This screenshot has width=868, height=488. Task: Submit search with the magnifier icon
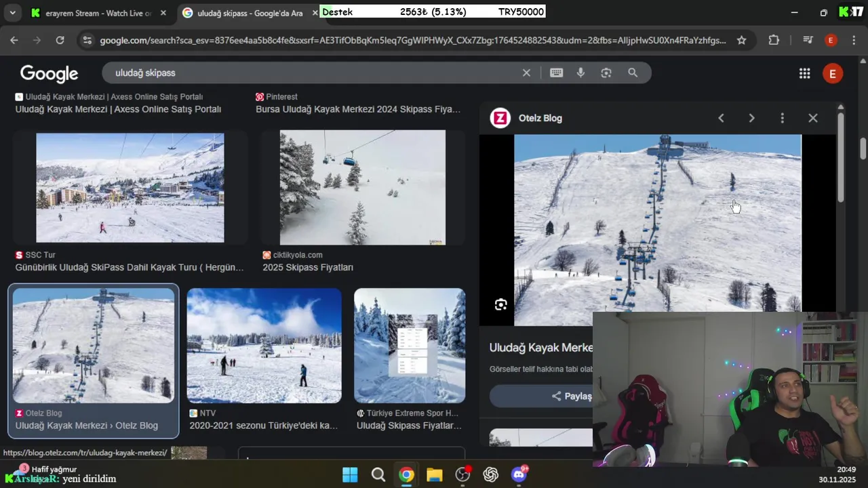coord(633,73)
